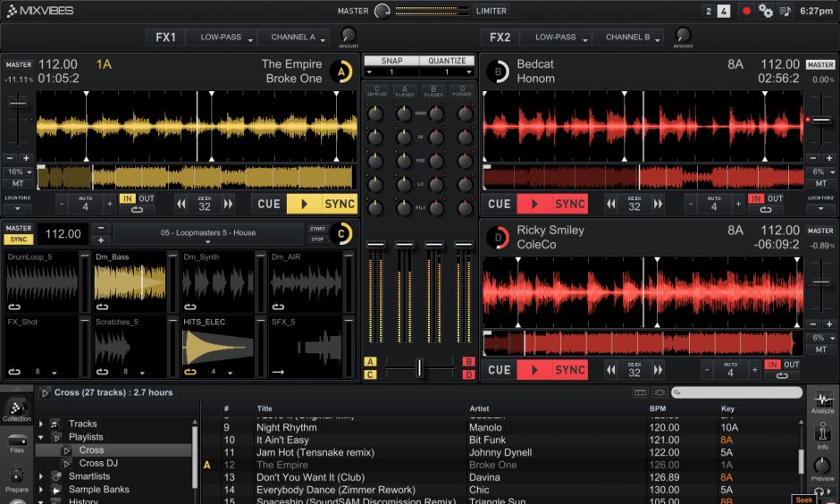840x504 pixels.
Task: Open the FX1 LOW-PASS effect dropdown
Action: [x=224, y=38]
